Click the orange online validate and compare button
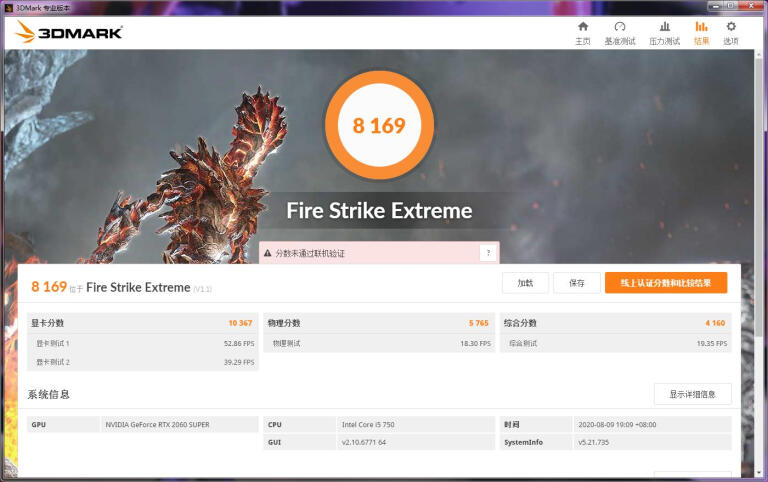The width and height of the screenshot is (768, 482). point(666,283)
